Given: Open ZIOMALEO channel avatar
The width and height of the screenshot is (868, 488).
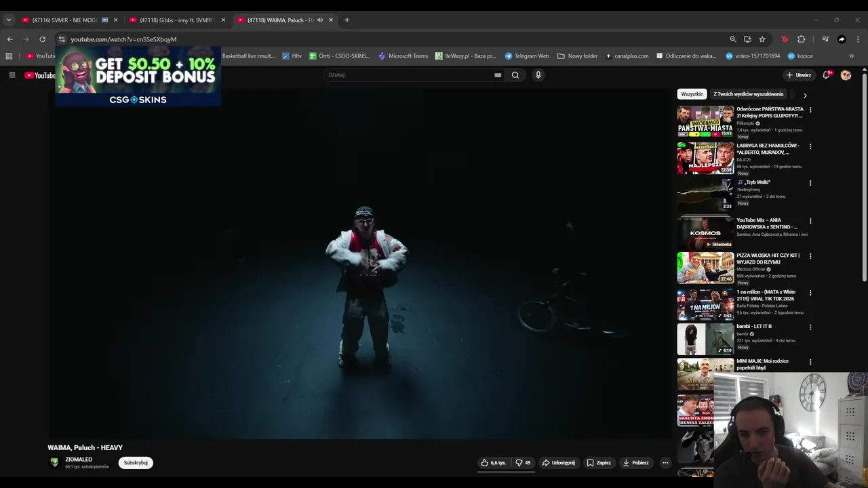Looking at the screenshot, I should pos(54,462).
